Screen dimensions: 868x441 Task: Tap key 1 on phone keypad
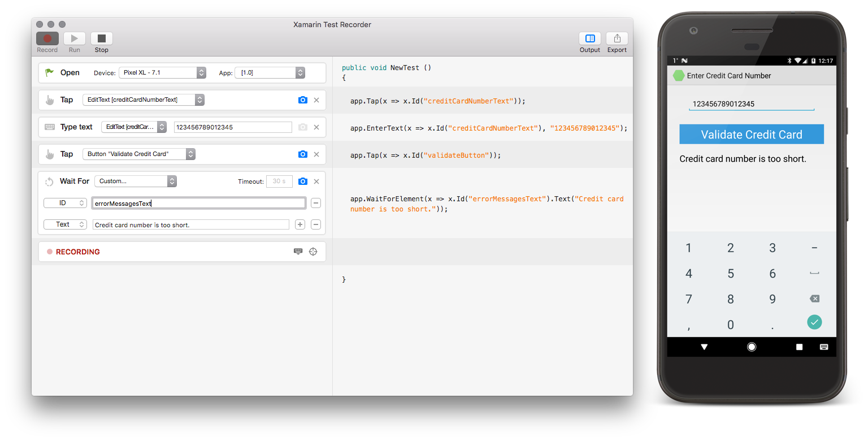[688, 248]
